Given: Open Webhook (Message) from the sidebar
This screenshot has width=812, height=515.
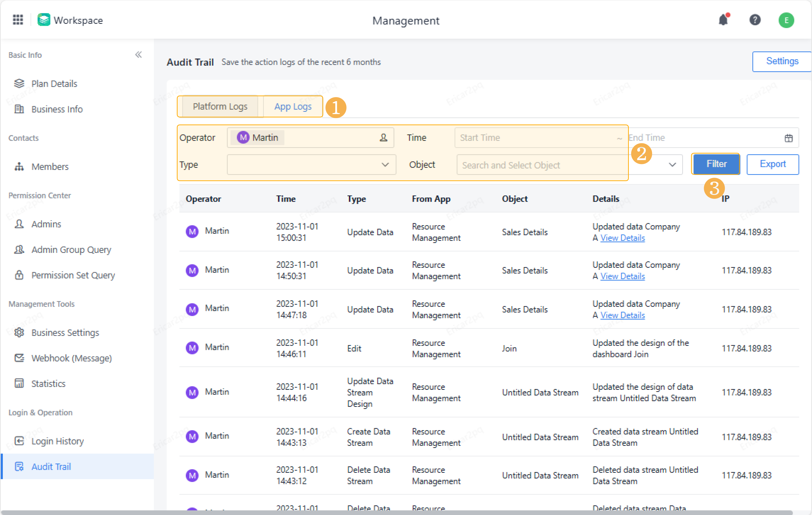Looking at the screenshot, I should [71, 358].
